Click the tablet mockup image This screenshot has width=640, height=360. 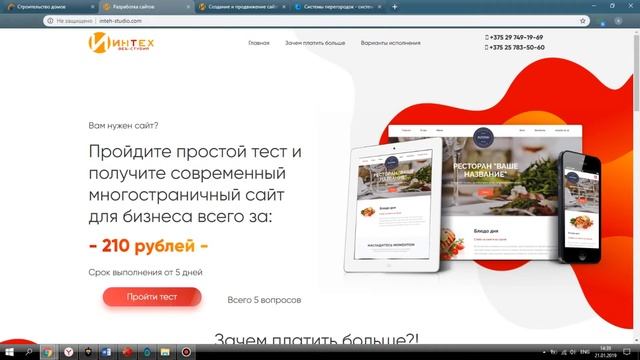[x=393, y=206]
